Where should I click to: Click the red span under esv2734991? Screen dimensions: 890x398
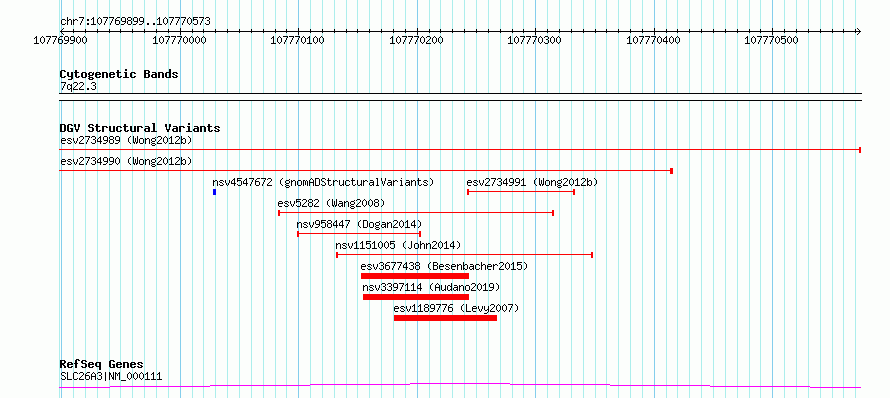521,192
